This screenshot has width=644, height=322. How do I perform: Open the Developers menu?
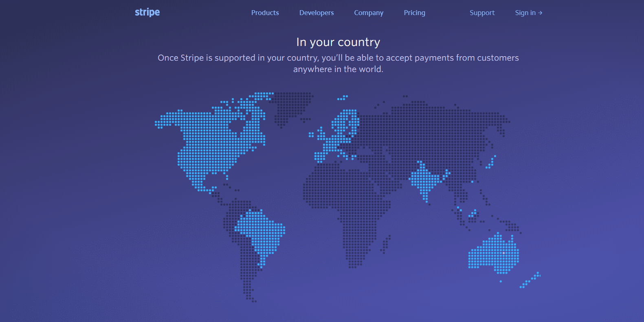point(317,13)
